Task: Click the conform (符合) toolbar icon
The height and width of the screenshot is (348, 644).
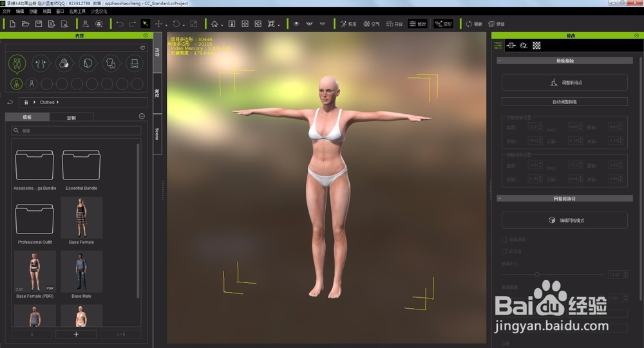Action: 394,24
